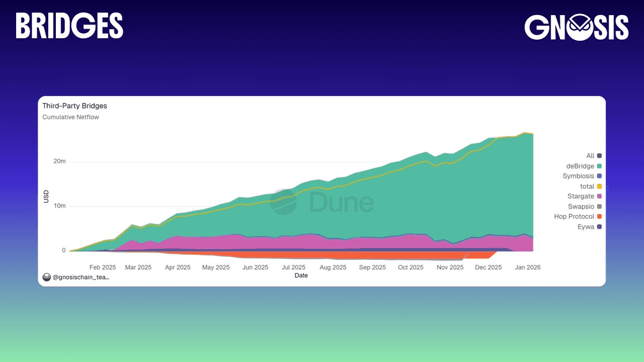Toggle the deBridge legend label
The height and width of the screenshot is (362, 644).
pyautogui.click(x=580, y=166)
